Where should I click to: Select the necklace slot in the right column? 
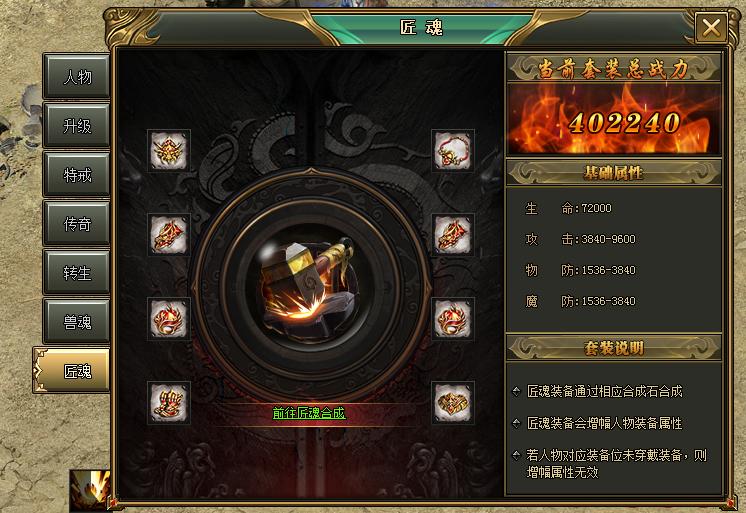(453, 150)
